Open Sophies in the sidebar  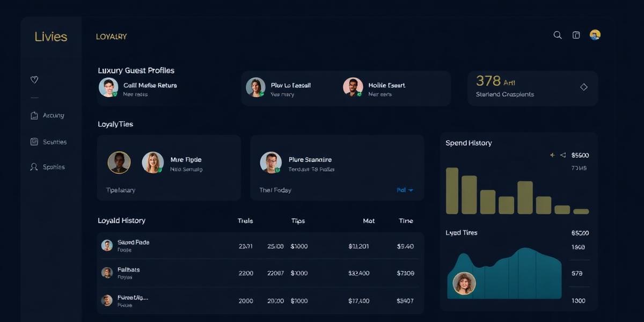pos(54,167)
